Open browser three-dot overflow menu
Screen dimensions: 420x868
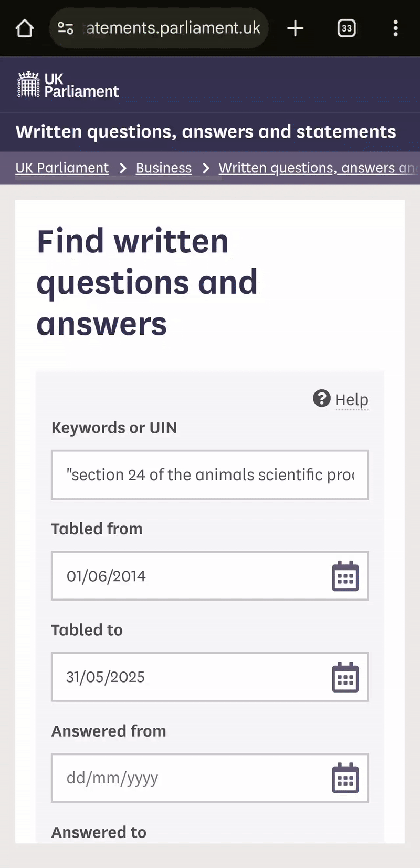point(395,28)
